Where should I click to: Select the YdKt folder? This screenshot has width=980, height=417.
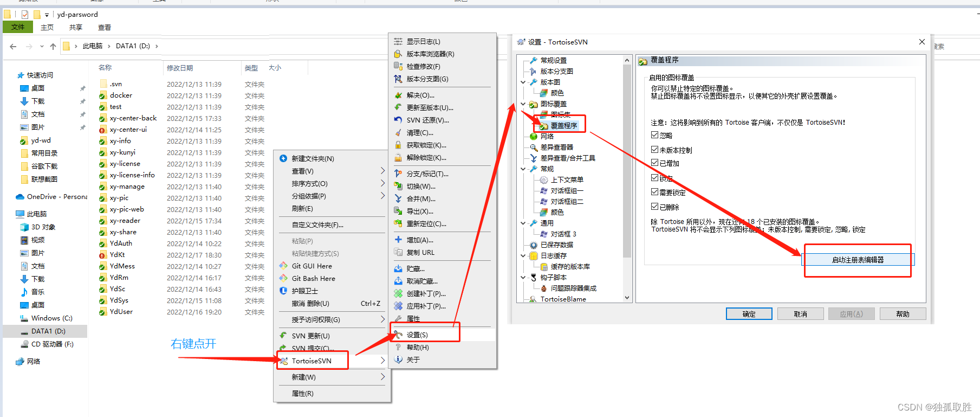click(118, 255)
